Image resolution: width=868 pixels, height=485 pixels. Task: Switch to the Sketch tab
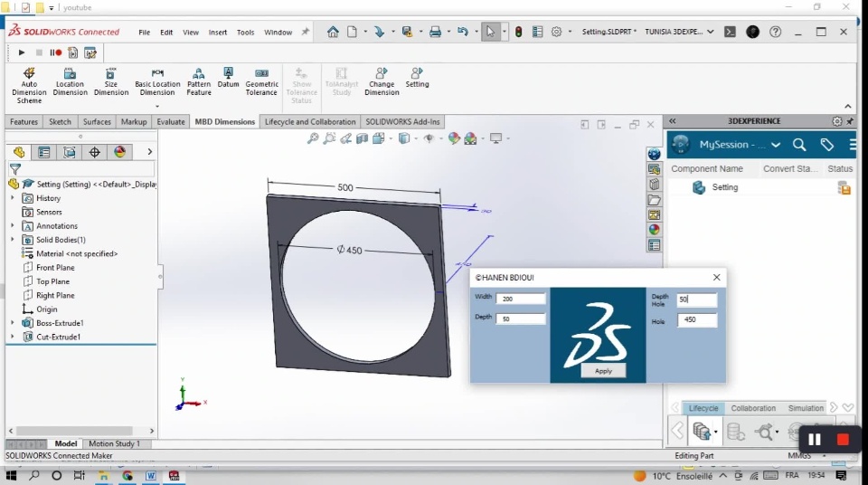pyautogui.click(x=60, y=122)
